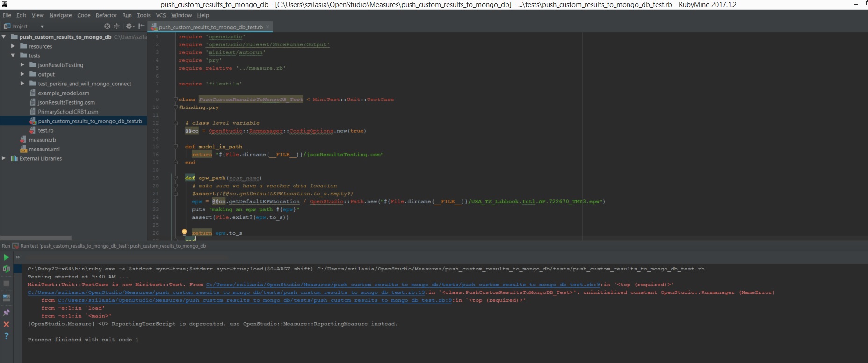The image size is (868, 363).
Task: Click 'Testing started at 9:40 AM' line
Action: [x=78, y=277]
